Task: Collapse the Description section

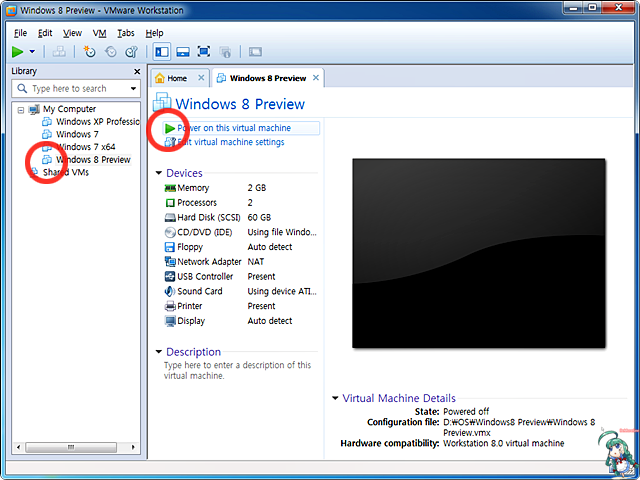Action: tap(159, 351)
